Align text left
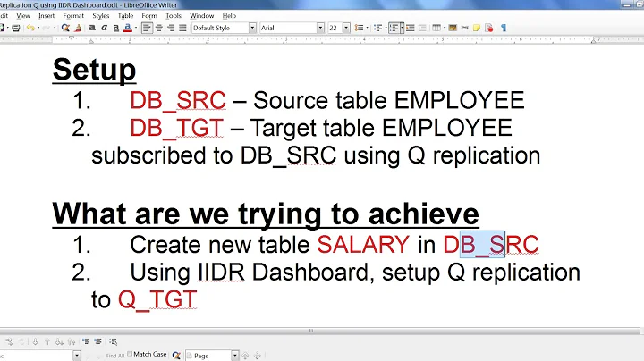The width and height of the screenshot is (644, 361). (146, 28)
